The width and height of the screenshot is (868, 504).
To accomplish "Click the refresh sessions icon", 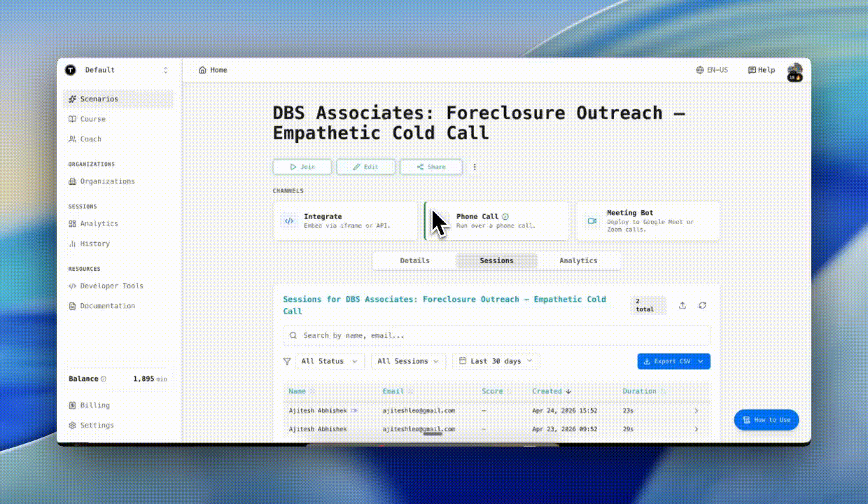I will 702,305.
